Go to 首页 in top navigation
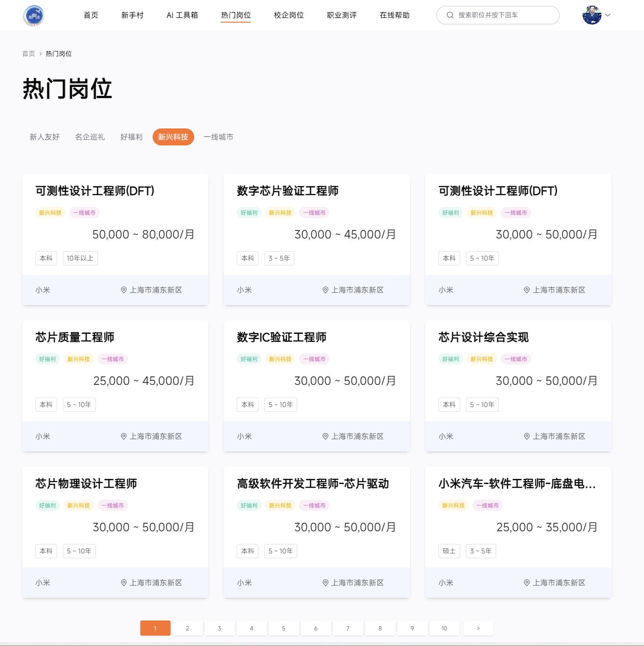Screen dimensions: 644x646 tap(91, 15)
